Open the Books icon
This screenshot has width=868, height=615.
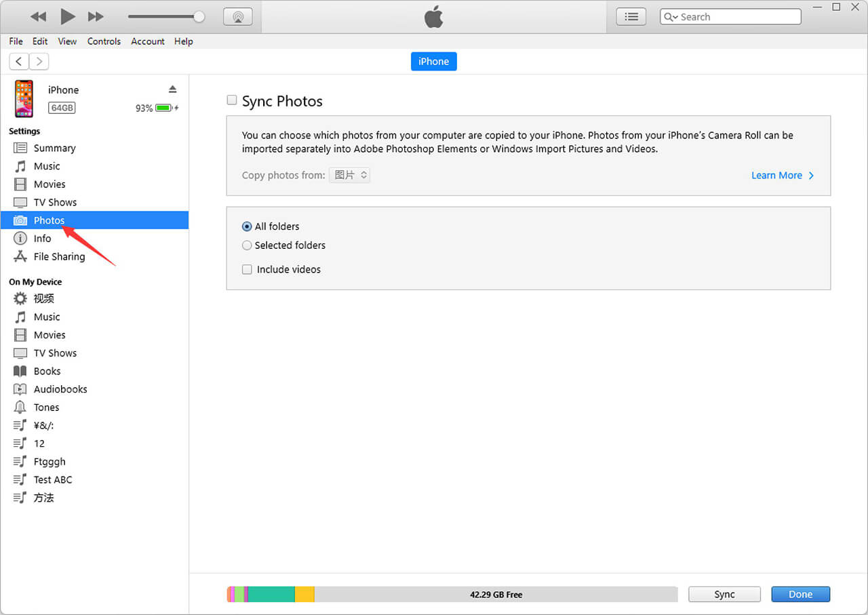click(20, 371)
